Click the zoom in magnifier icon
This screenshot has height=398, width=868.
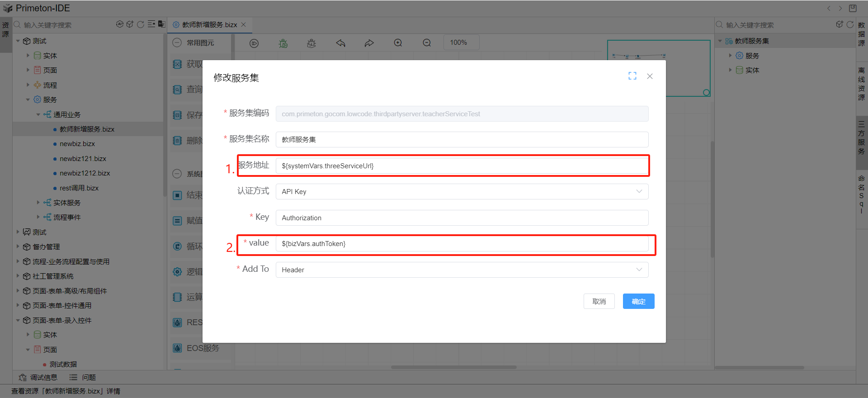pos(398,43)
